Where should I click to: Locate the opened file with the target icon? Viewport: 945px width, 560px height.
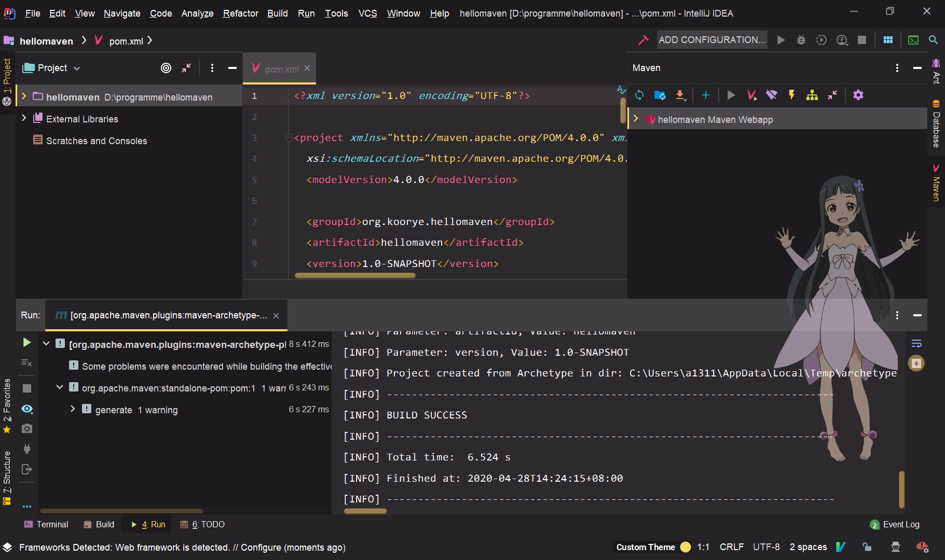[166, 68]
